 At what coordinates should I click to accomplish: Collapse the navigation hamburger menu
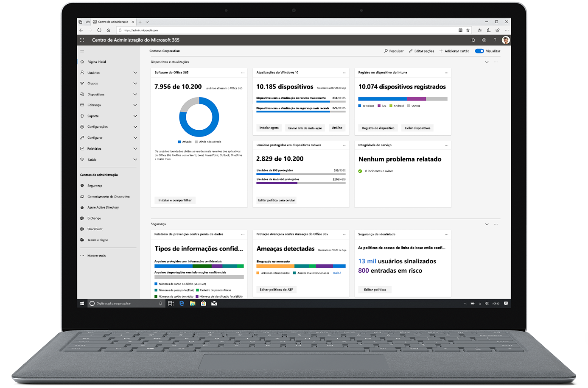click(x=82, y=51)
